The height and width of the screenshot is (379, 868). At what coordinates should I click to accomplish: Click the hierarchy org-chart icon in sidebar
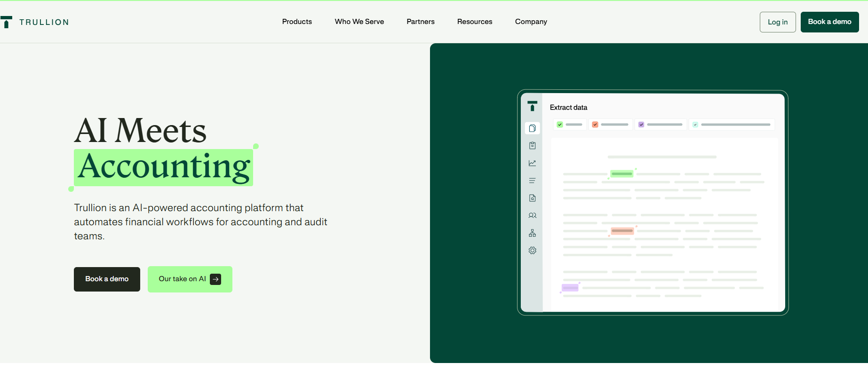tap(532, 233)
